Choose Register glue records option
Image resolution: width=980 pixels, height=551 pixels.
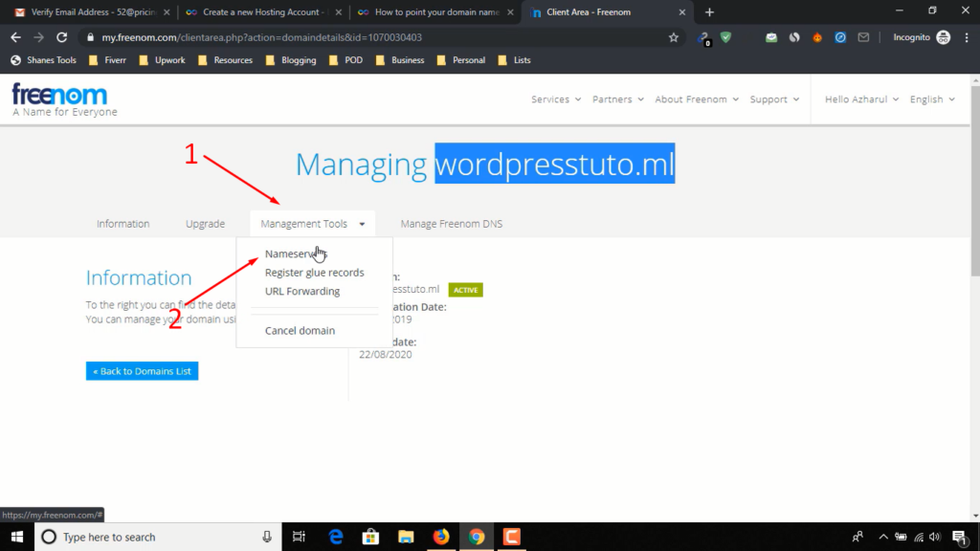pos(314,273)
